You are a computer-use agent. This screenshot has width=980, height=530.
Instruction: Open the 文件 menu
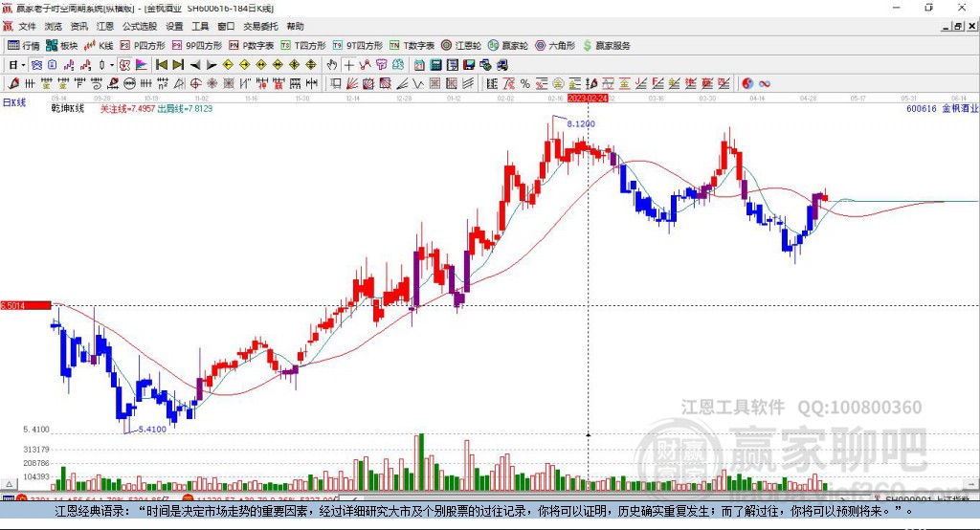pyautogui.click(x=27, y=26)
